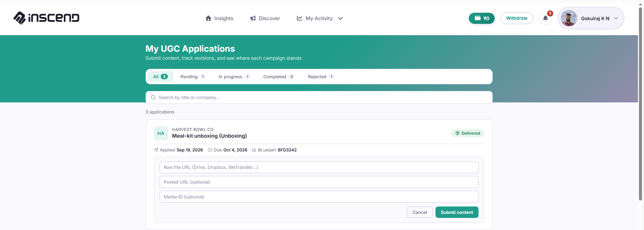Focus the search by title or company field
The width and height of the screenshot is (644, 230).
click(319, 97)
